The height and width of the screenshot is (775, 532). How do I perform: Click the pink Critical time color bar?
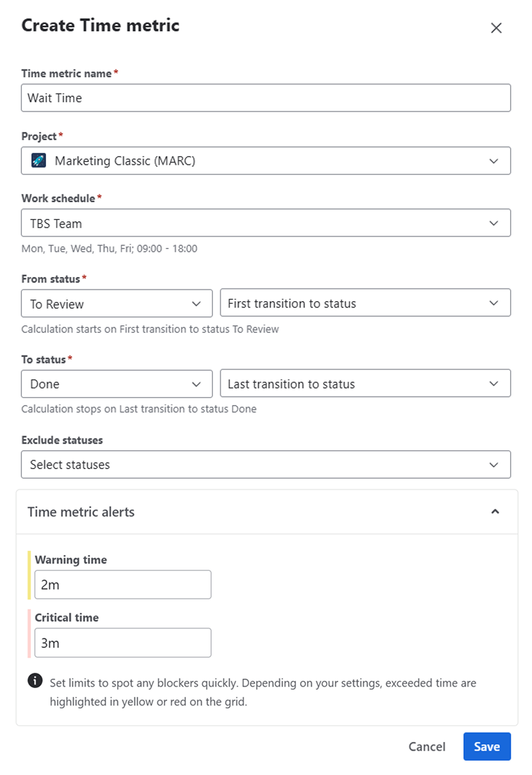(29, 633)
